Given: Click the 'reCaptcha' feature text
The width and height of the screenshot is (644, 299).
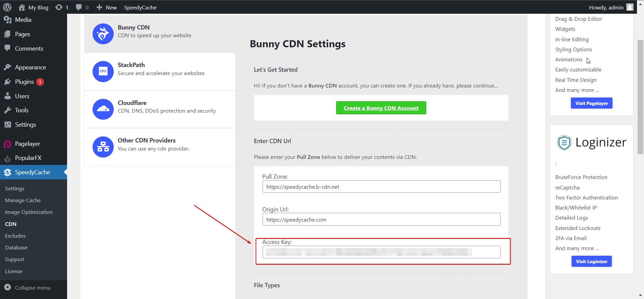Looking at the screenshot, I should [x=567, y=187].
